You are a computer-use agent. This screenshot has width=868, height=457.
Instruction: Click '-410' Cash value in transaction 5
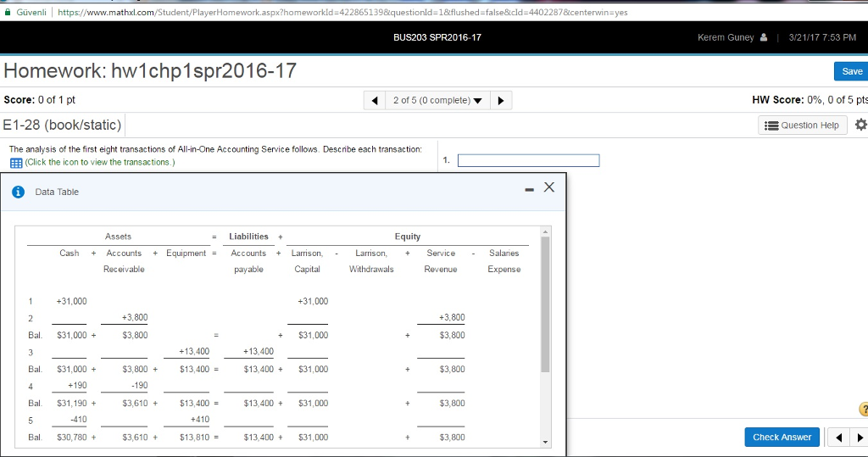[x=79, y=420]
